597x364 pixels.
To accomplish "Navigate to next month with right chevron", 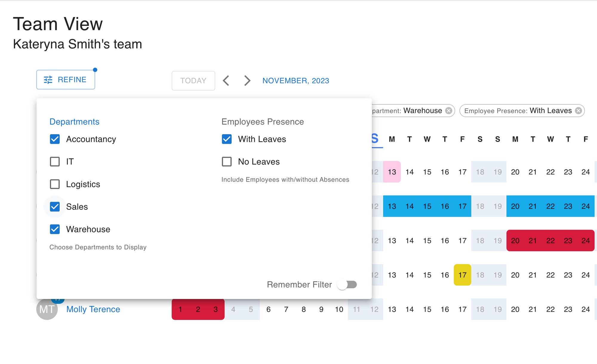I will [x=247, y=80].
